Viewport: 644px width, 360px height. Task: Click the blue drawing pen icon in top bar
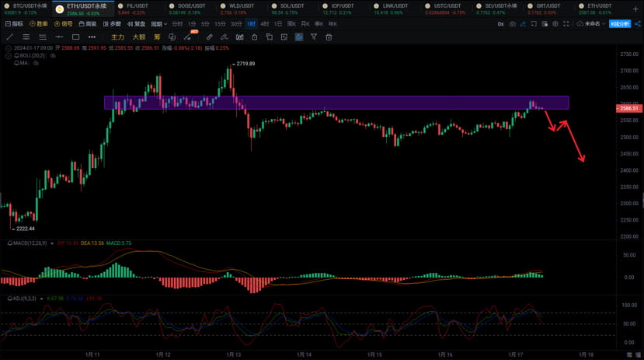(x=523, y=24)
